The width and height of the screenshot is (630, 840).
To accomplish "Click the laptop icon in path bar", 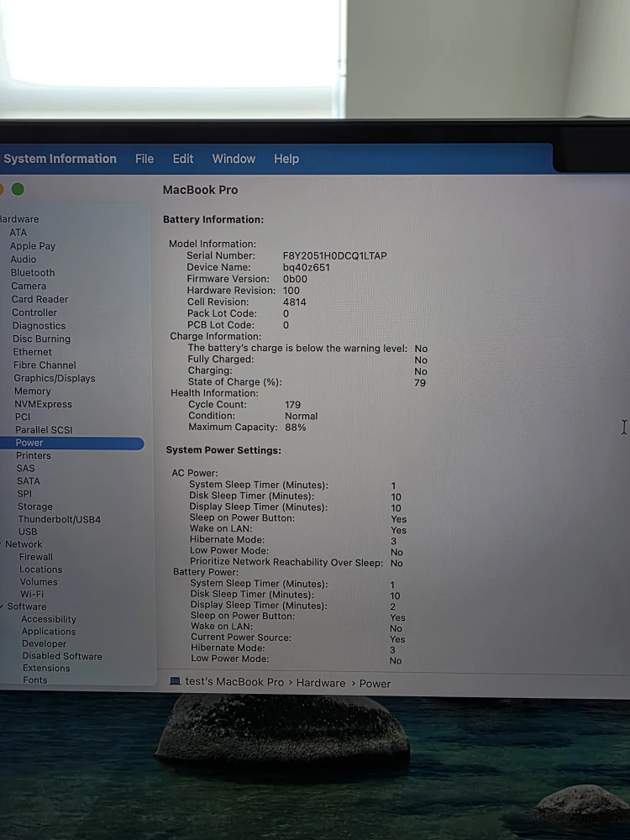I will tap(175, 681).
